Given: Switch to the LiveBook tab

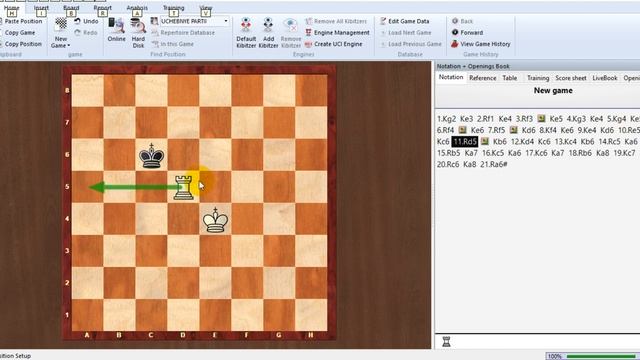Looking at the screenshot, I should tap(604, 78).
